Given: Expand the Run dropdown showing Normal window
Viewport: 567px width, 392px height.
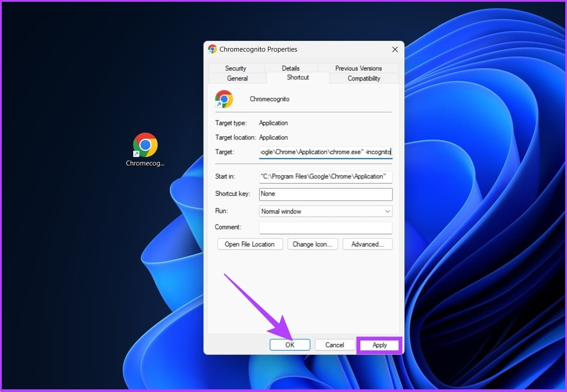Looking at the screenshot, I should pos(326,211).
